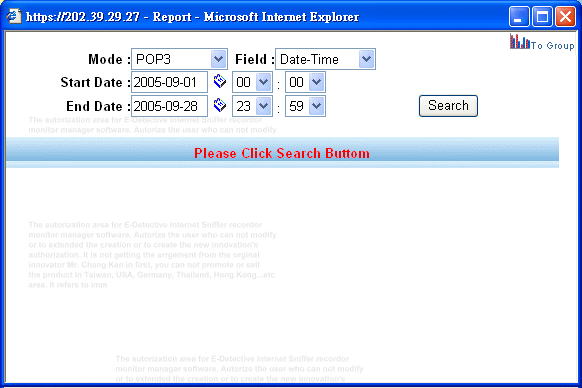Open the Mode dropdown showing POP3
The image size is (582, 388).
(179, 59)
